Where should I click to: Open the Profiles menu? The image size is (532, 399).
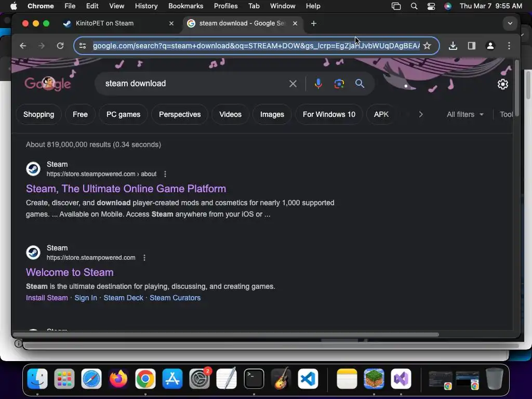(225, 6)
